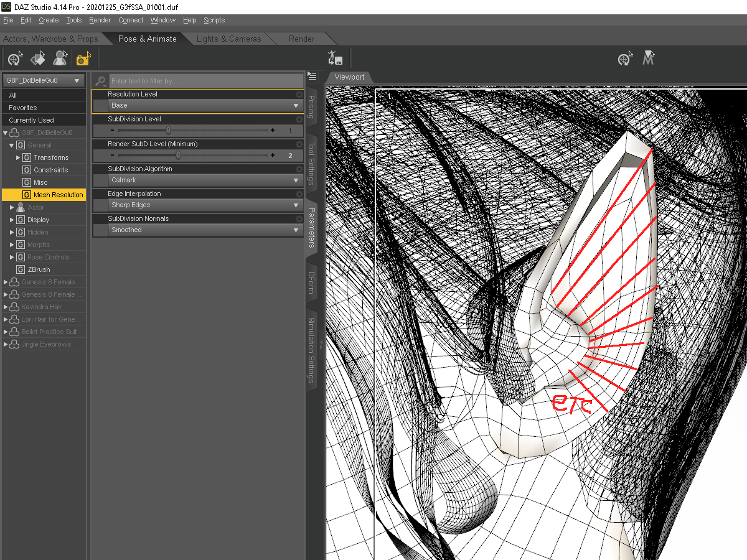Expand the Hidden group arrow
Screen dimensions: 747x560
(11, 232)
